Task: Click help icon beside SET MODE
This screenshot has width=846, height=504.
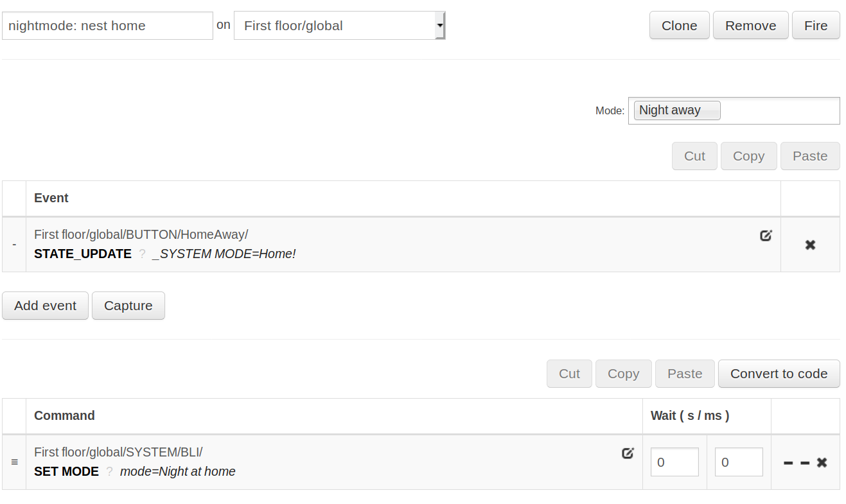Action: pyautogui.click(x=109, y=472)
